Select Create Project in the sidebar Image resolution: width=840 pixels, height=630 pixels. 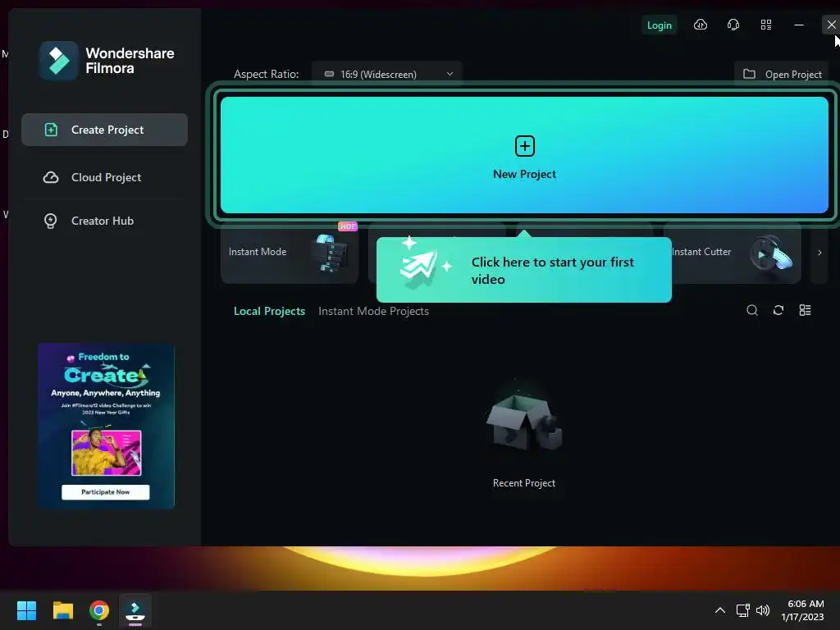click(104, 130)
